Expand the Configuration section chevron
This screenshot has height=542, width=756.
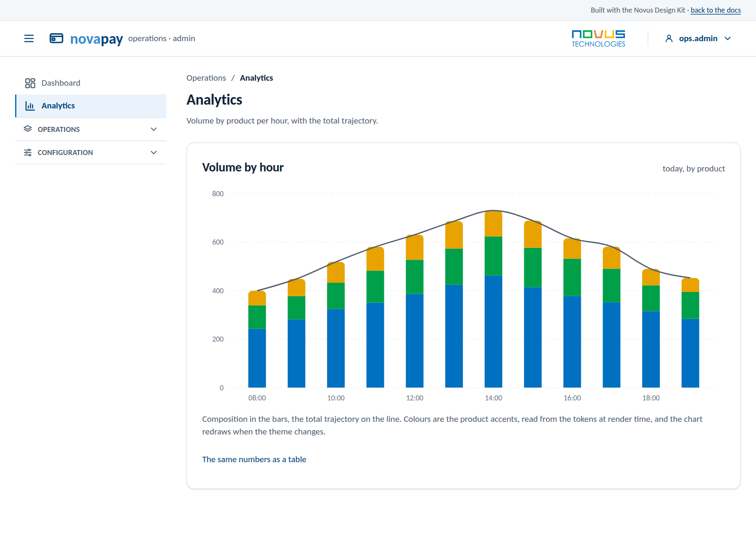(x=154, y=153)
